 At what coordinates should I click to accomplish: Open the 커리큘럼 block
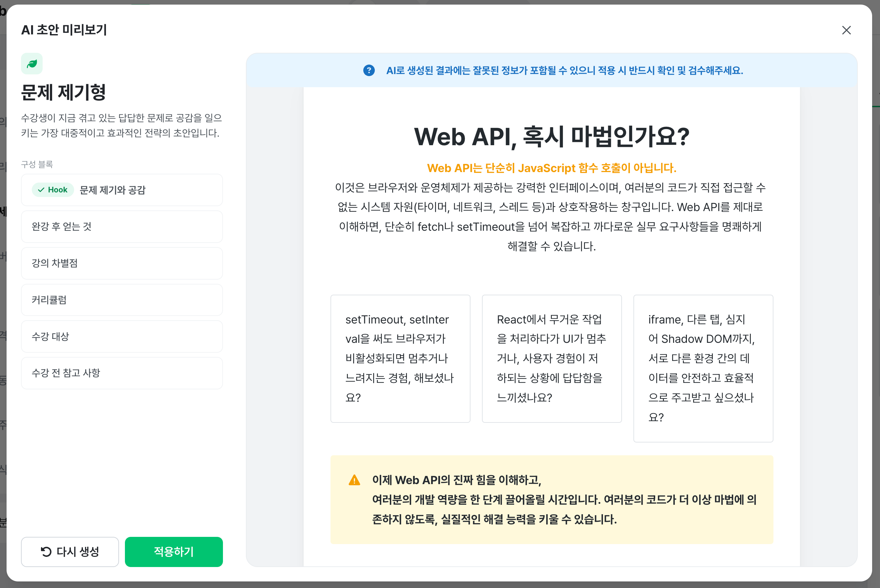tap(122, 300)
